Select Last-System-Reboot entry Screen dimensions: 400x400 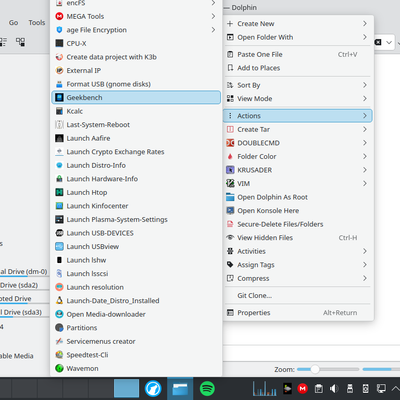[x=136, y=125]
